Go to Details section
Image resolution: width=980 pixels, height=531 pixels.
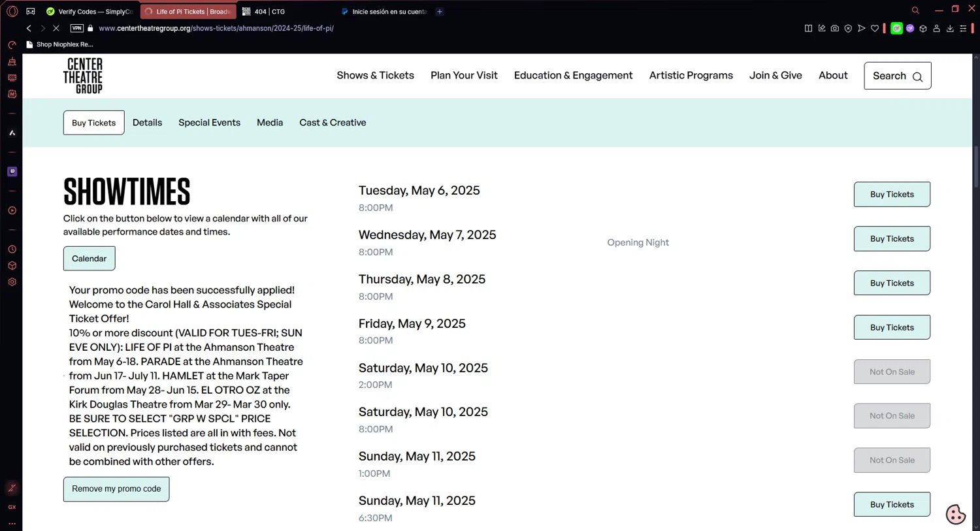147,122
